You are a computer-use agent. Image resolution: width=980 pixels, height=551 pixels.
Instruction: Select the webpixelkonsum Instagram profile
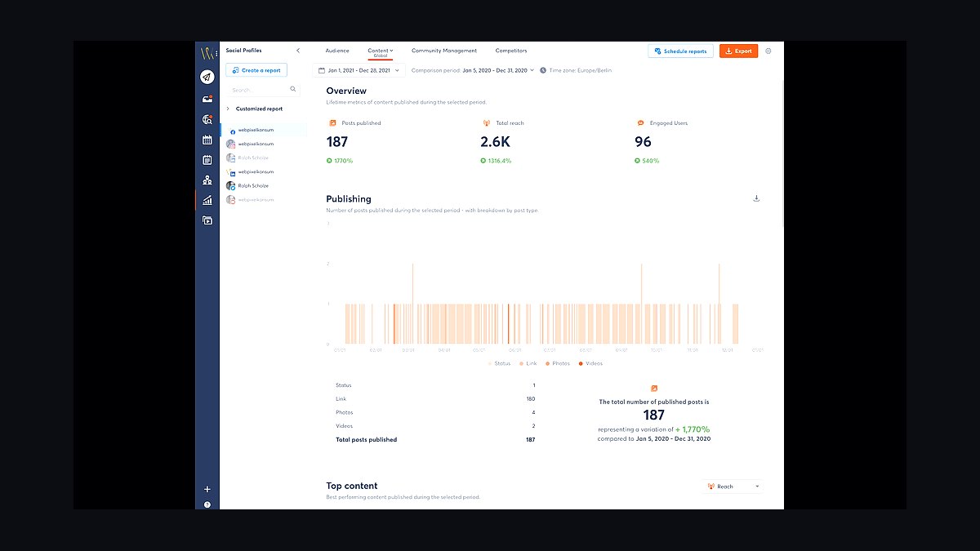click(x=263, y=144)
